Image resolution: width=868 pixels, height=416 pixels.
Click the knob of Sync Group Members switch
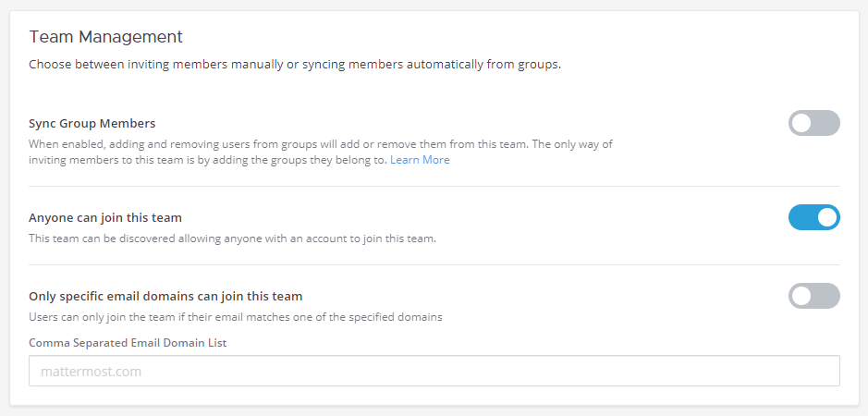[x=801, y=123]
